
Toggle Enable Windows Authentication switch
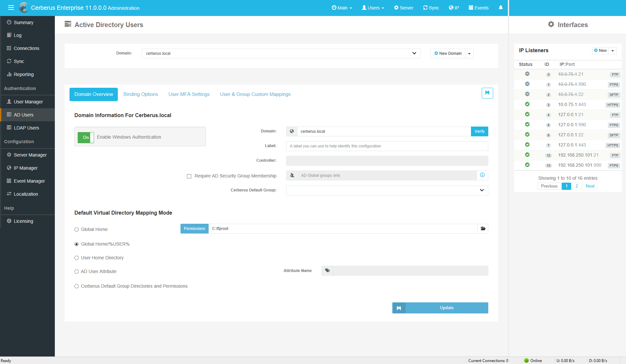[86, 137]
